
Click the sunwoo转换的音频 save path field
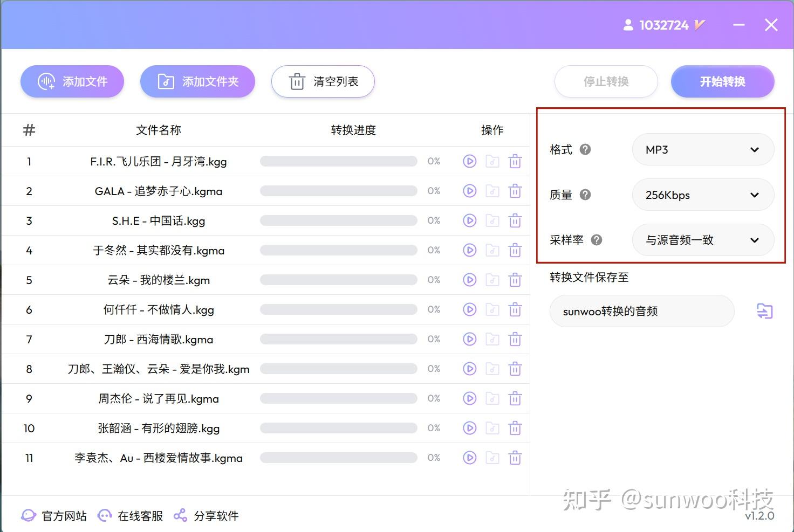(x=641, y=311)
